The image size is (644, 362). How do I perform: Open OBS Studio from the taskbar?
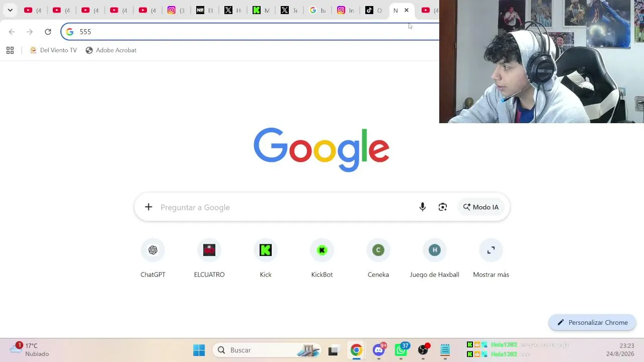coord(423,350)
